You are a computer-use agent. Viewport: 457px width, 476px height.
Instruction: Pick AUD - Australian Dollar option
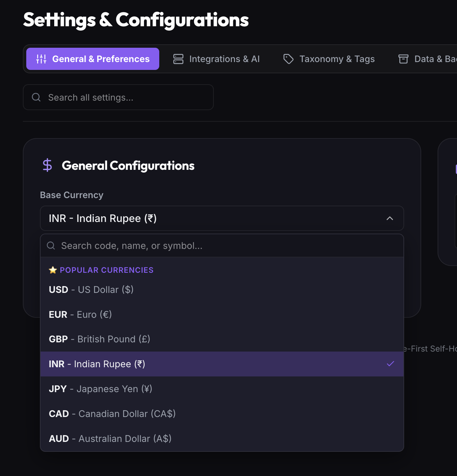click(222, 439)
